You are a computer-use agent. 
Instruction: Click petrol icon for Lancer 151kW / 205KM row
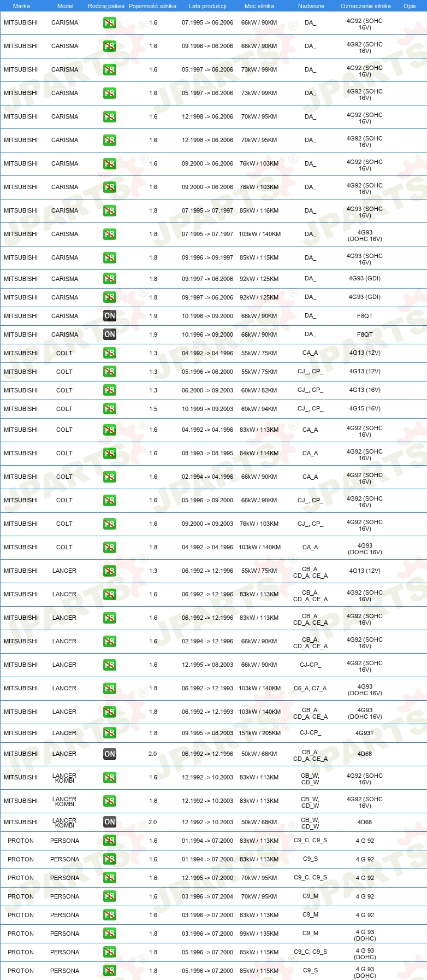coord(110,733)
